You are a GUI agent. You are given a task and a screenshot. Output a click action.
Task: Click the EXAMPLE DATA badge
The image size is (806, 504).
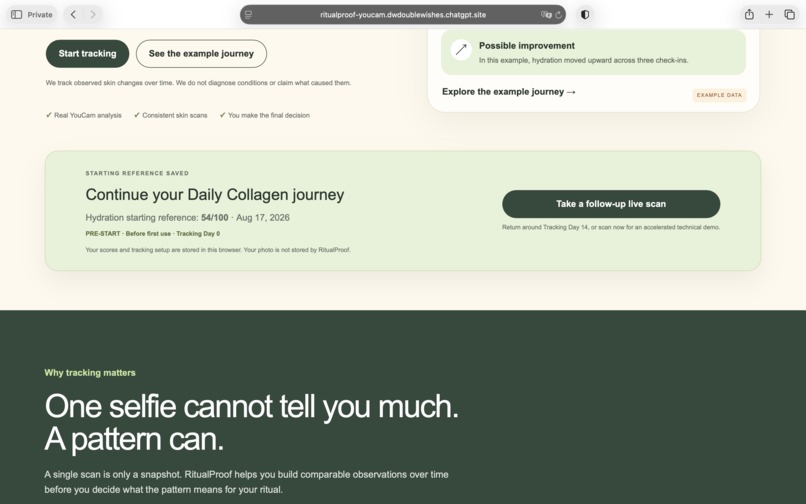pos(719,95)
